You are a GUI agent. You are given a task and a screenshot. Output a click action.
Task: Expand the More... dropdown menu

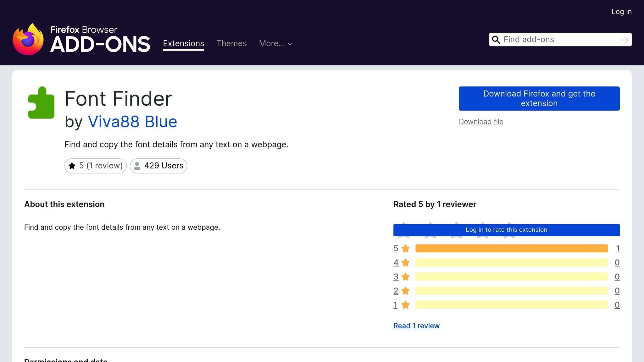click(272, 43)
